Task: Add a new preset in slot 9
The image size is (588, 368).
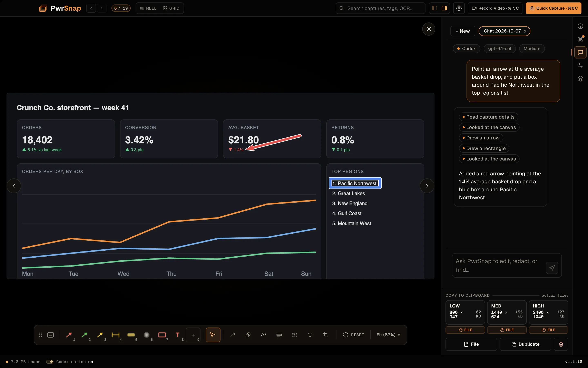Action: 193,335
